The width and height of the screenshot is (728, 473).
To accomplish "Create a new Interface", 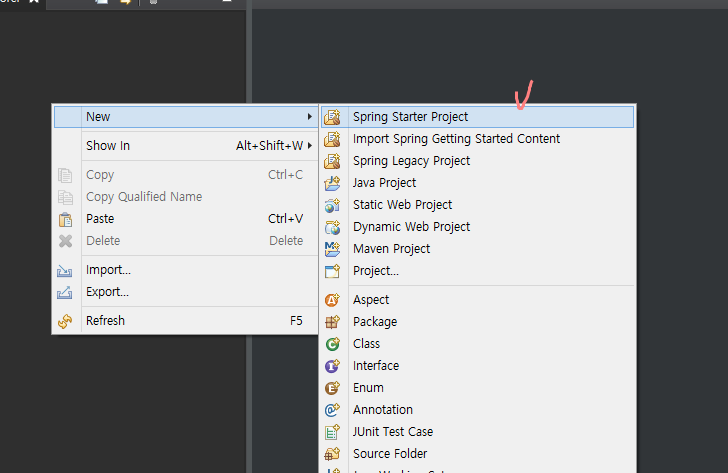I will click(x=477, y=366).
